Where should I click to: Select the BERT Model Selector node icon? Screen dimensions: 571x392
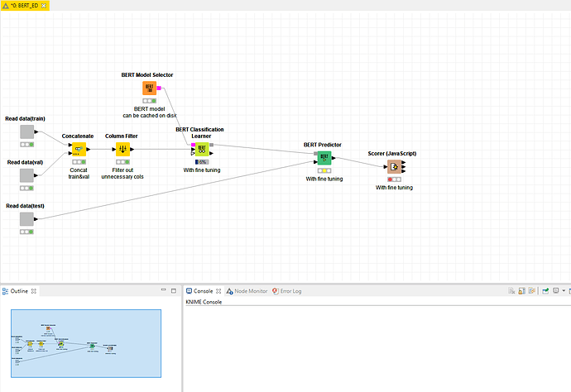coord(149,88)
